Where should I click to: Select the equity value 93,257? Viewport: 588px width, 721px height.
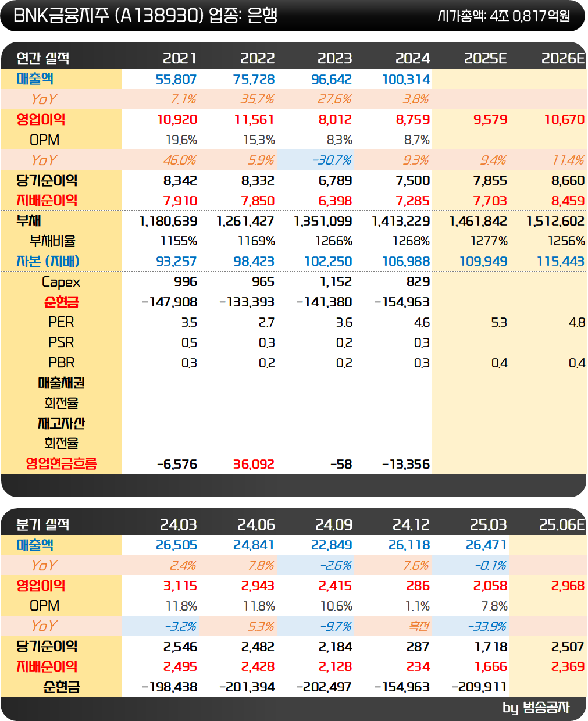[x=176, y=262]
